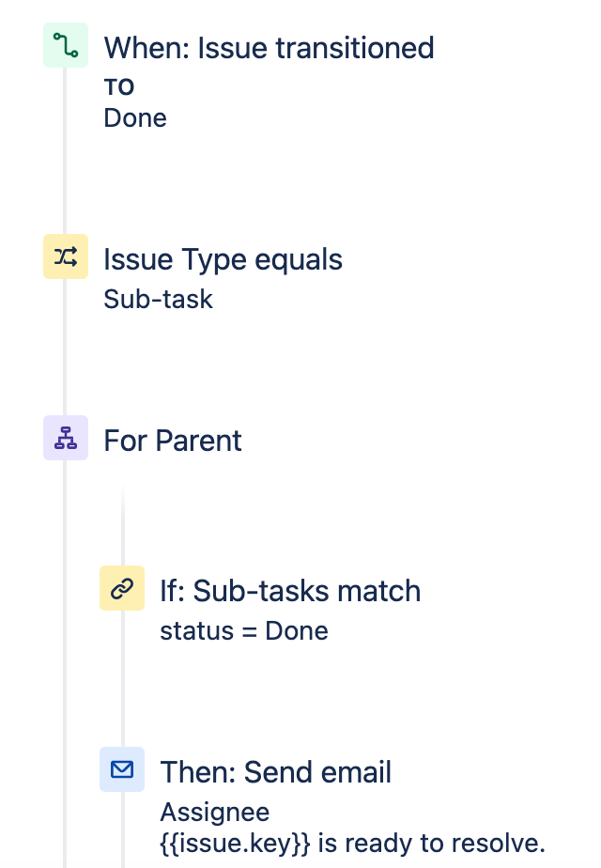Open the If: Sub-tasks match condition
Image resolution: width=601 pixels, height=868 pixels.
[289, 591]
